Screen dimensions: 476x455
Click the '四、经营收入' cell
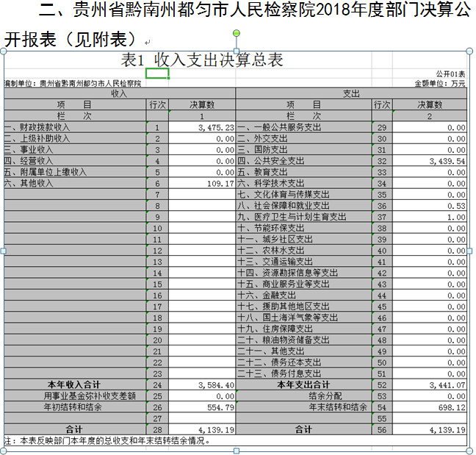pos(75,161)
